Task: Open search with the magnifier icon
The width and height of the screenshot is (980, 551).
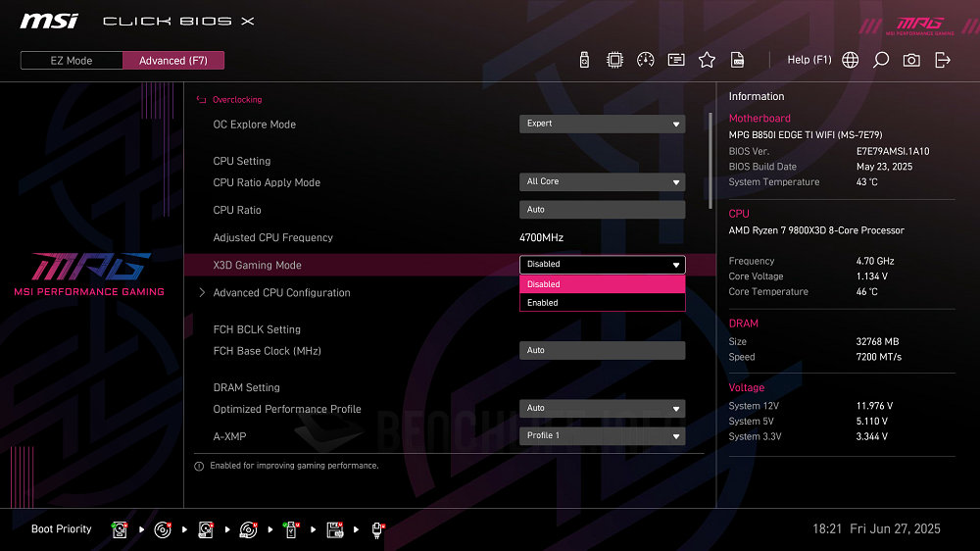Action: pos(881,60)
